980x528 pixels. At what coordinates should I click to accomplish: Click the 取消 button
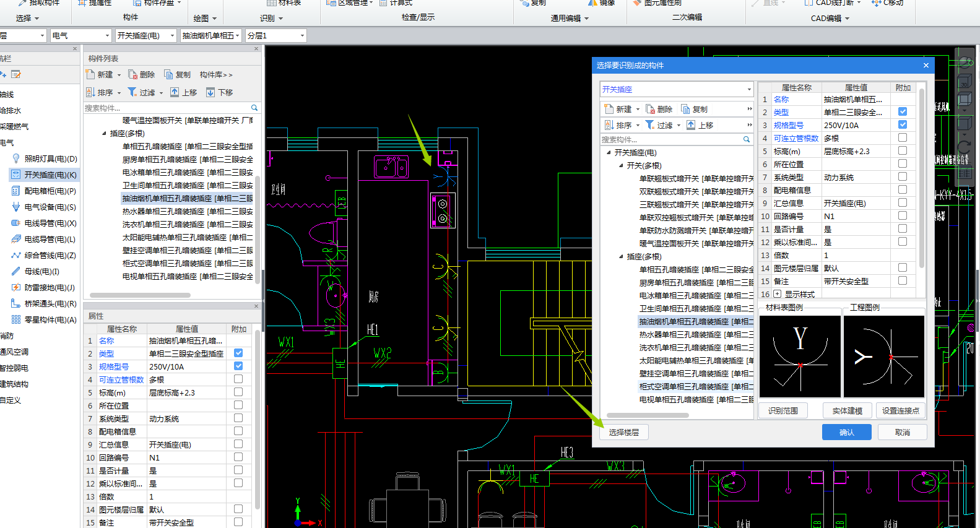(903, 432)
